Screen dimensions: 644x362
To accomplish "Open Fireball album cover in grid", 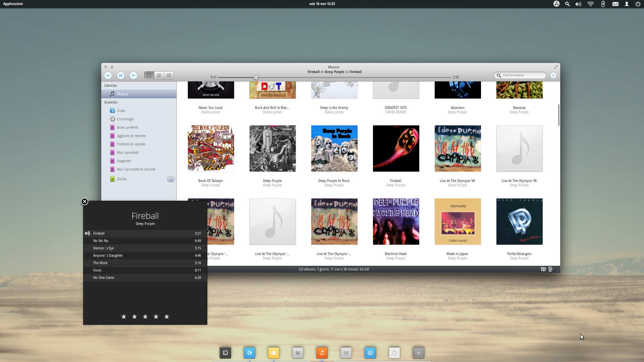I will (x=396, y=148).
